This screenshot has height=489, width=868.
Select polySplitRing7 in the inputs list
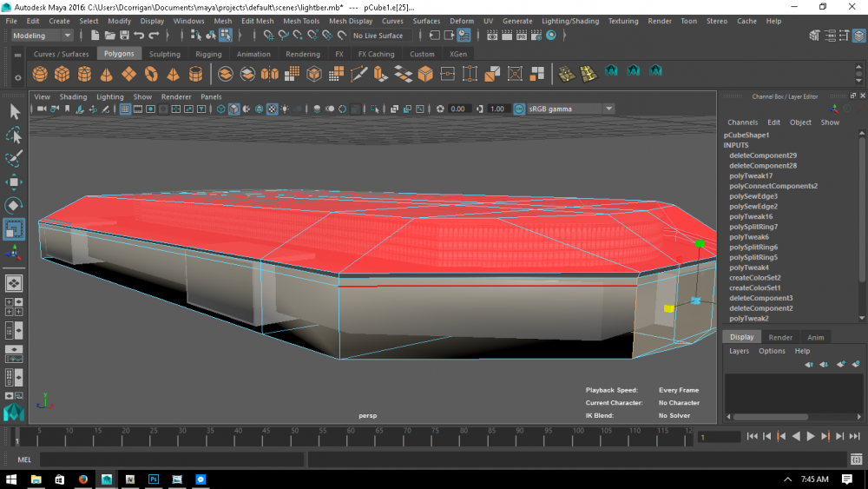(753, 227)
